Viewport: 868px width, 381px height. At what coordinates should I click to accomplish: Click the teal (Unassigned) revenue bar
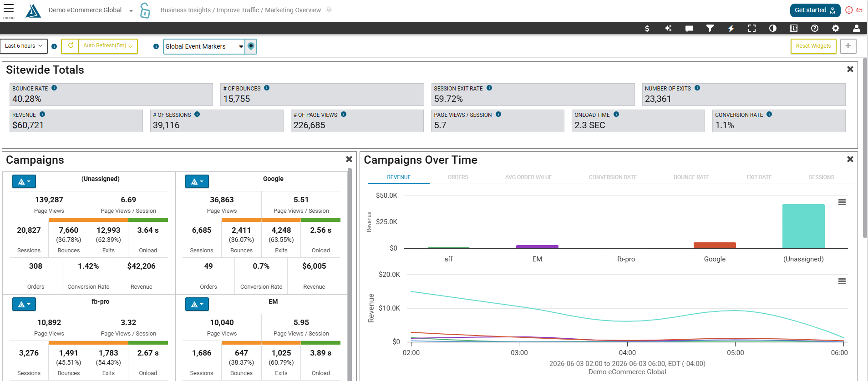tap(803, 226)
